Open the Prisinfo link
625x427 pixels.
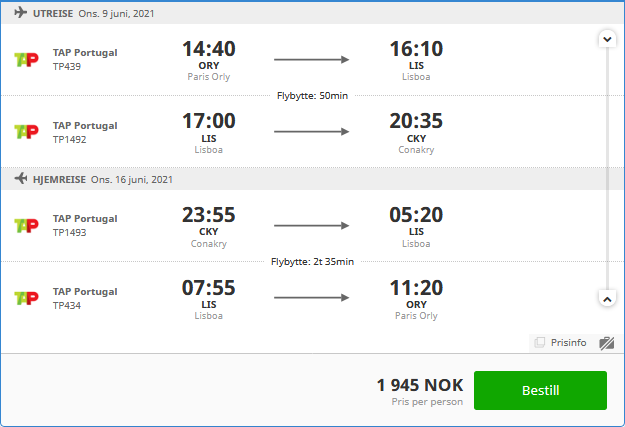coord(568,342)
